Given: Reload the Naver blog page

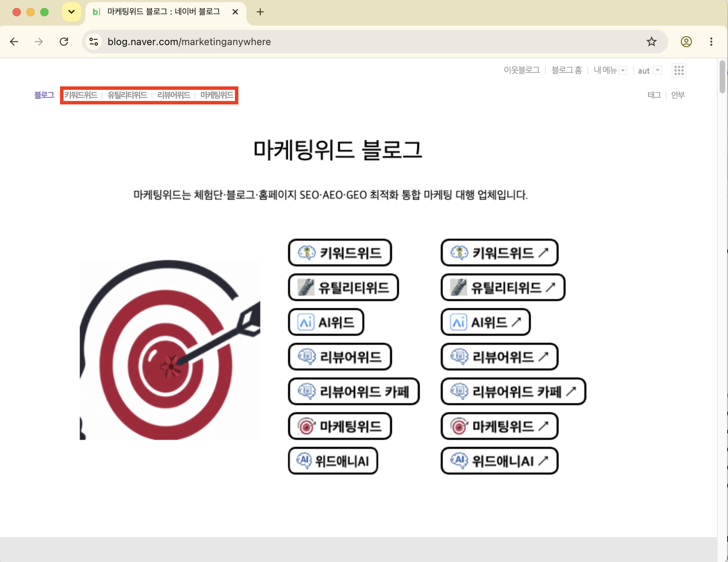Looking at the screenshot, I should 64,42.
